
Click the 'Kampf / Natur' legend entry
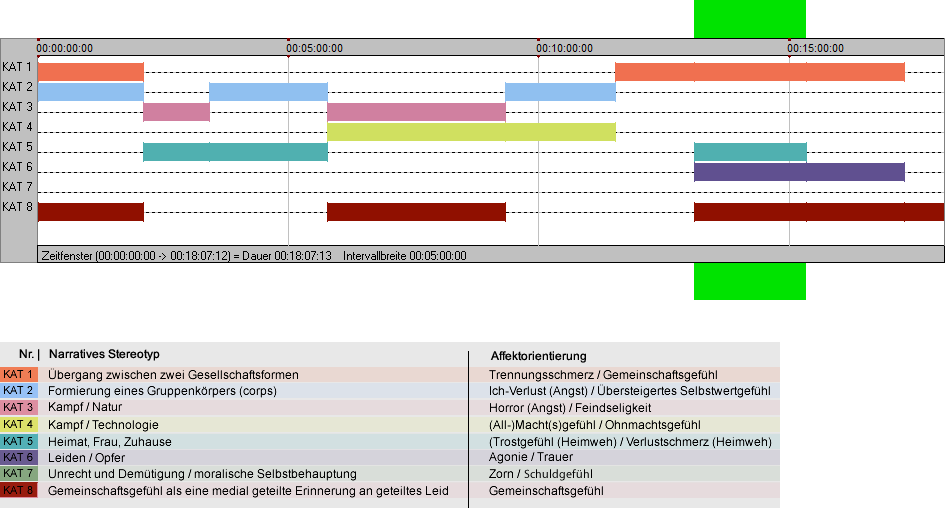pyautogui.click(x=85, y=408)
